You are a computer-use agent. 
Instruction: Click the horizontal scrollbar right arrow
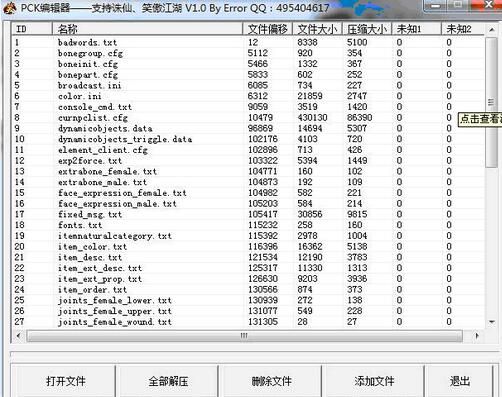pos(477,336)
